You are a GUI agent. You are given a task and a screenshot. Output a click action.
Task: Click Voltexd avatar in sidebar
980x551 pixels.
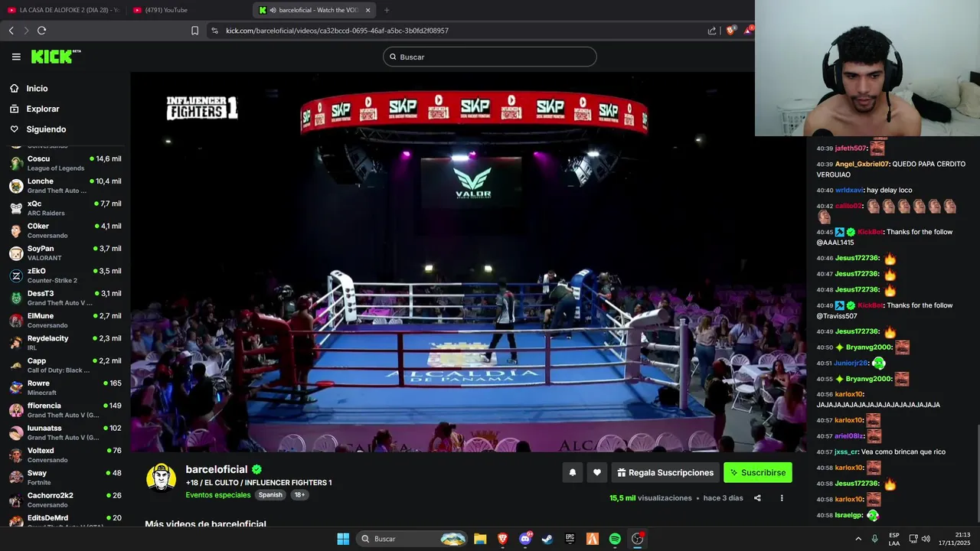coord(16,455)
